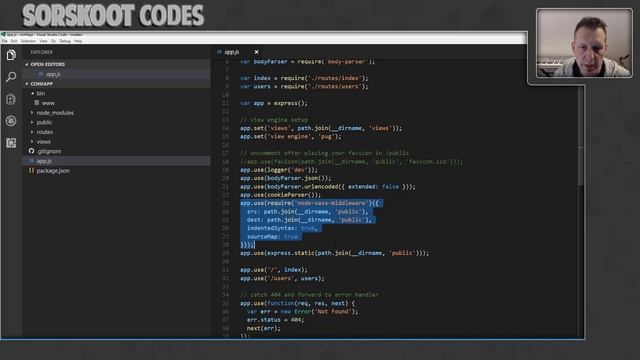This screenshot has width=640, height=360.
Task: Click the app.js icon in Open Editors
Action: (x=41, y=74)
